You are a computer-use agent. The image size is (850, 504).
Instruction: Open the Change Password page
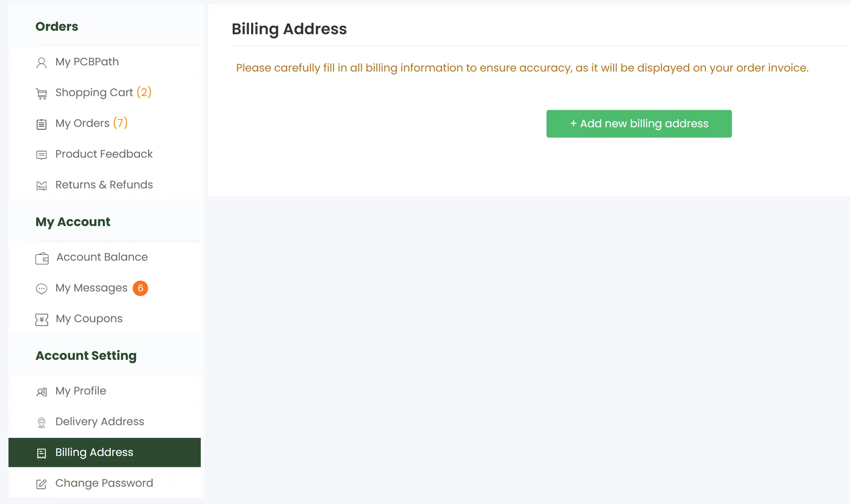point(104,483)
